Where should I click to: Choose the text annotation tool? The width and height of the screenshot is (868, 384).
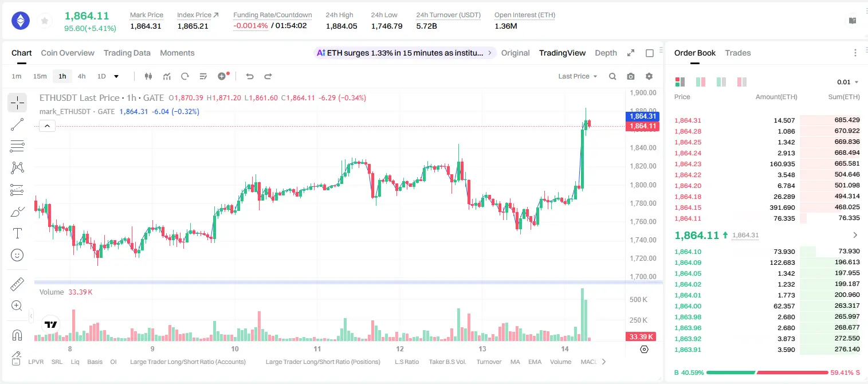17,233
